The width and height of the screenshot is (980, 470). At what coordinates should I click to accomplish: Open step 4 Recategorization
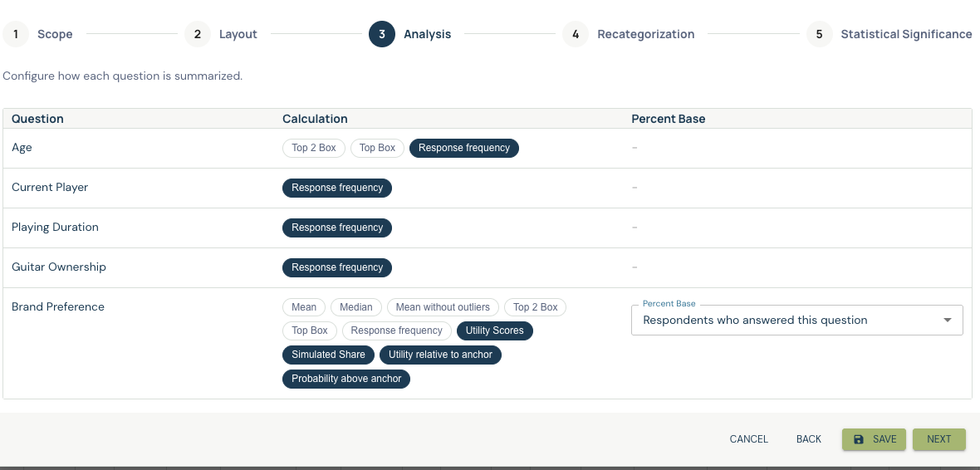tap(628, 34)
